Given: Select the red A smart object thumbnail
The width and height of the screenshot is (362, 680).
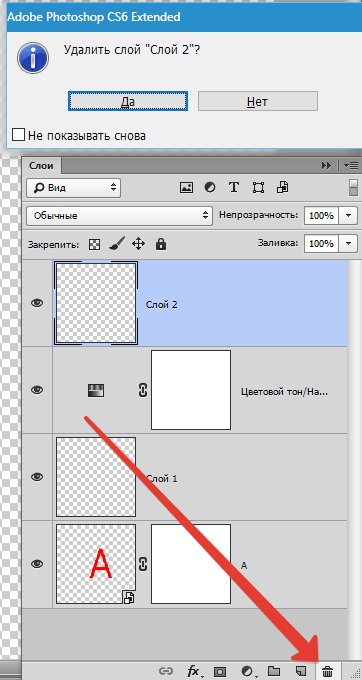Looking at the screenshot, I should (96, 564).
